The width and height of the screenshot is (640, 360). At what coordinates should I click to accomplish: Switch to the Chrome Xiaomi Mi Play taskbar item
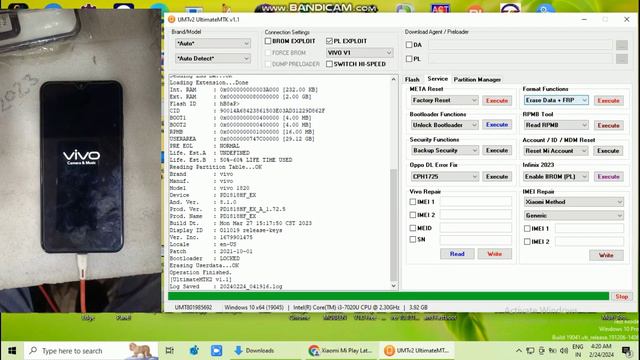[x=340, y=351]
